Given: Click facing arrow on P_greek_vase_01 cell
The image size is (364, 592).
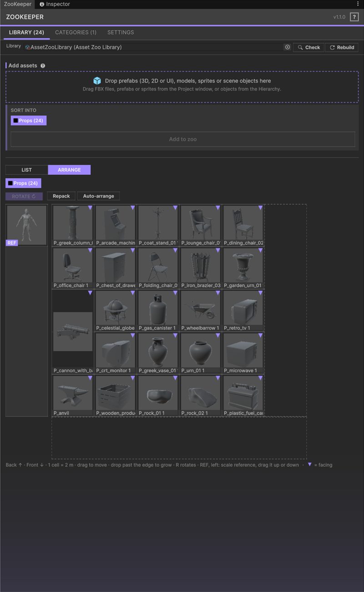Looking at the screenshot, I should pyautogui.click(x=175, y=335).
